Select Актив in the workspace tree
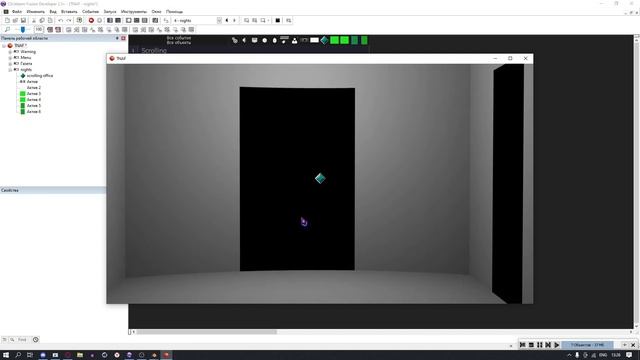The image size is (640, 360). pyautogui.click(x=32, y=82)
